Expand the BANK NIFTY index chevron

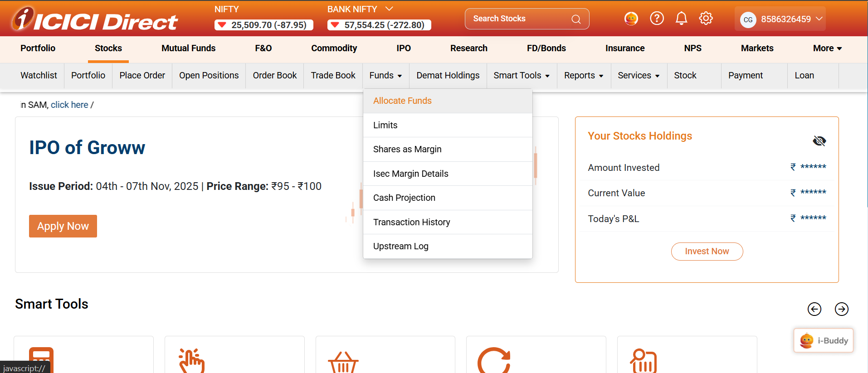point(389,9)
